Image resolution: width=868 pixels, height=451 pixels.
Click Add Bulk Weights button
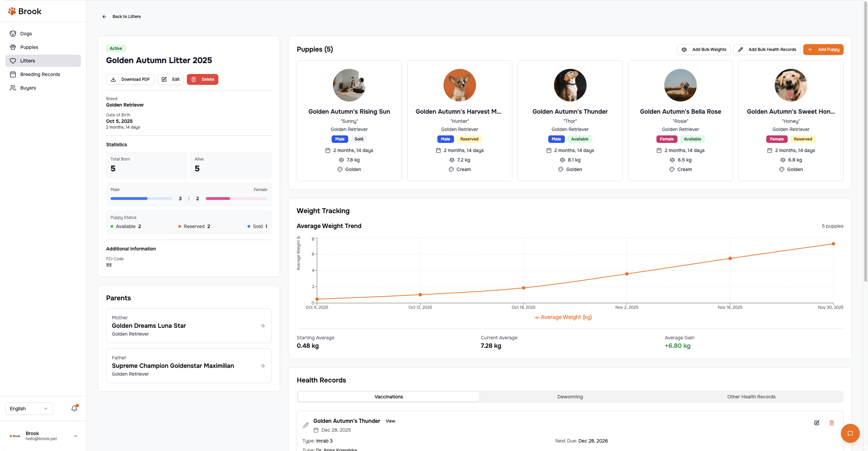pyautogui.click(x=704, y=50)
